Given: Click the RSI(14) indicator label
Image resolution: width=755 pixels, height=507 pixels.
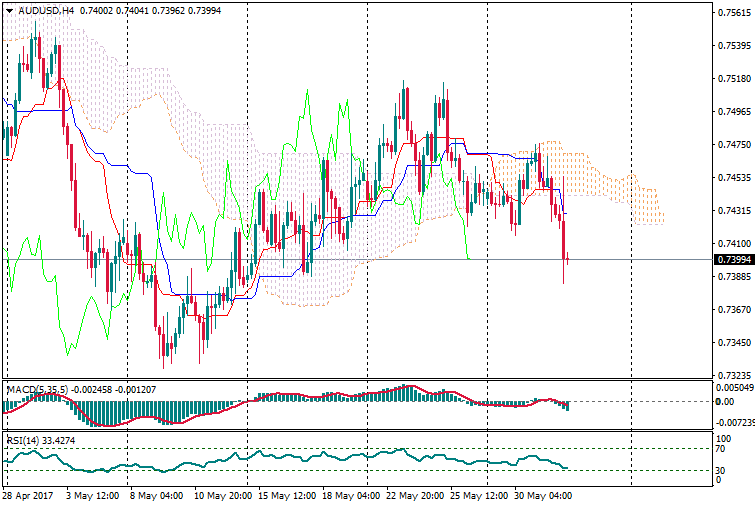Looking at the screenshot, I should [27, 438].
